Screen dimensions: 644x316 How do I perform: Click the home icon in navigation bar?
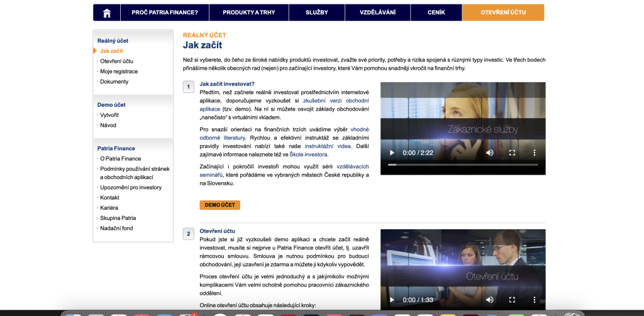107,13
